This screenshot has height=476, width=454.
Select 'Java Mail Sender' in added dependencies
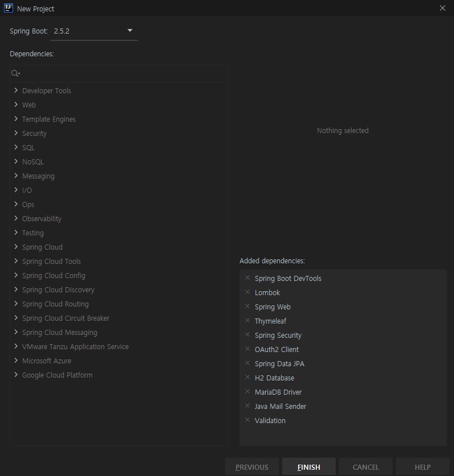pyautogui.click(x=280, y=407)
